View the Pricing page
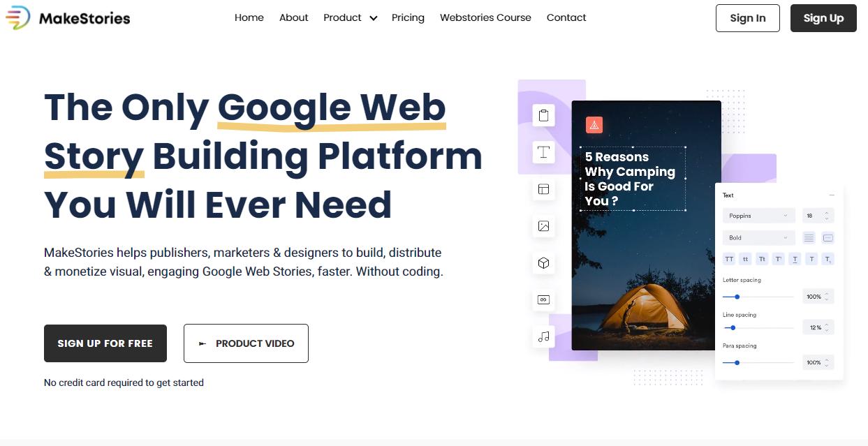 [x=408, y=17]
